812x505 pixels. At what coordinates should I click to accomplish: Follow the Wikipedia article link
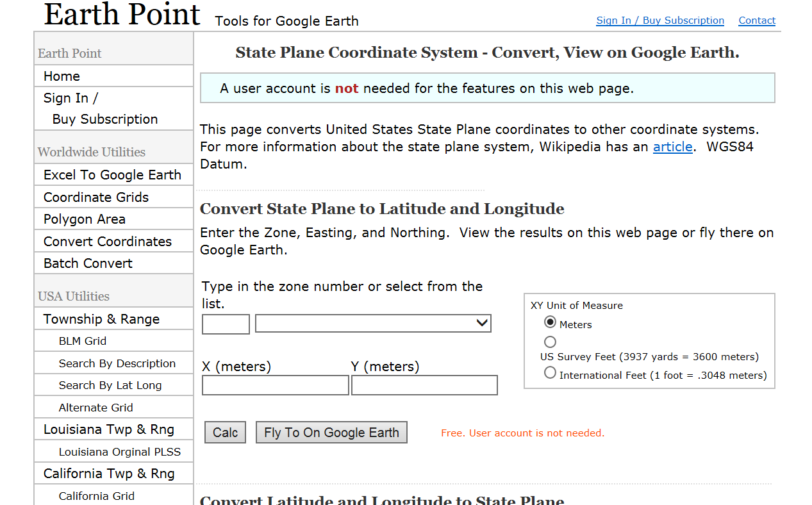pos(672,147)
